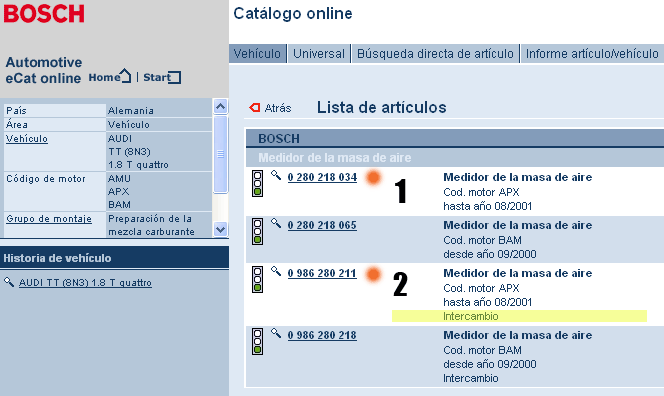664x396 pixels.
Task: Click the traffic light icon for 0 280 218 065
Action: click(x=257, y=231)
